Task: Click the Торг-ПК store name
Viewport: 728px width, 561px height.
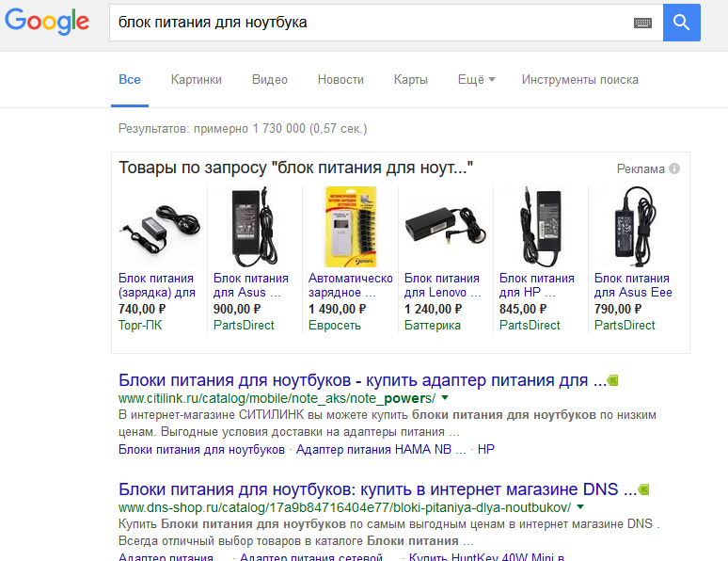Action: click(x=140, y=325)
